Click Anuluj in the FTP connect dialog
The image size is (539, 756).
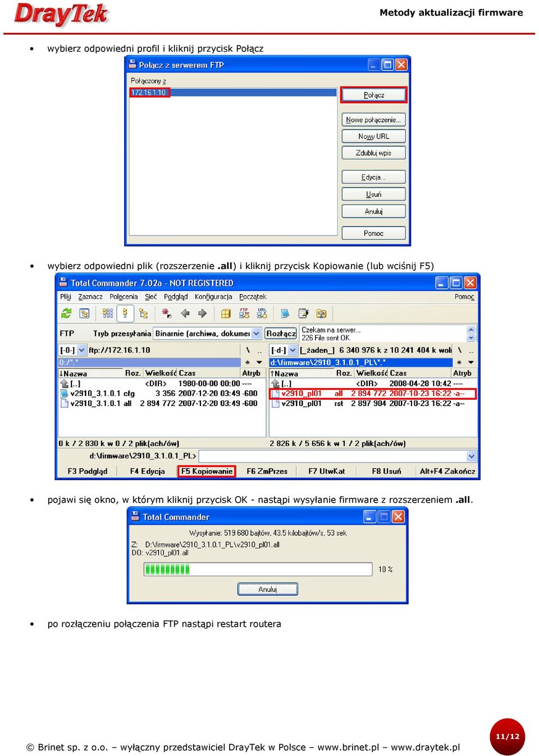coord(374,211)
